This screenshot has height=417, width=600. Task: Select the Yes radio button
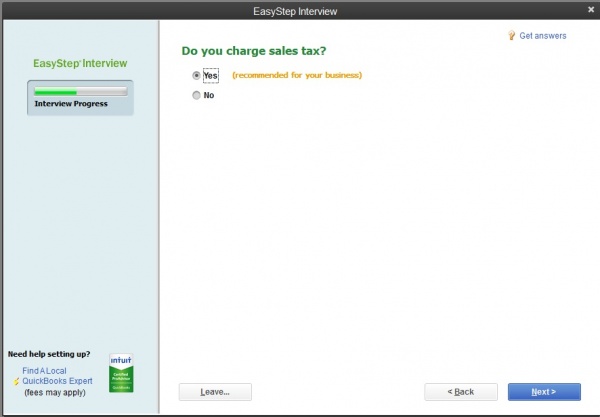click(196, 75)
